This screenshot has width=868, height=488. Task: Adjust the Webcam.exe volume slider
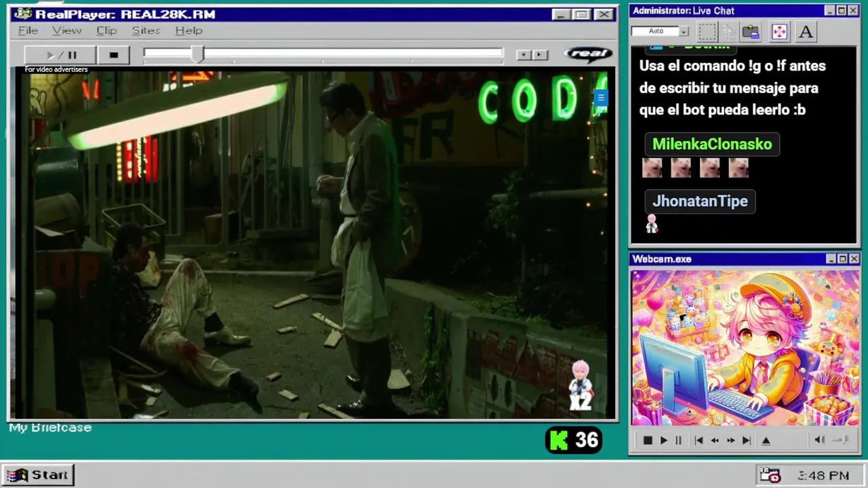(841, 440)
